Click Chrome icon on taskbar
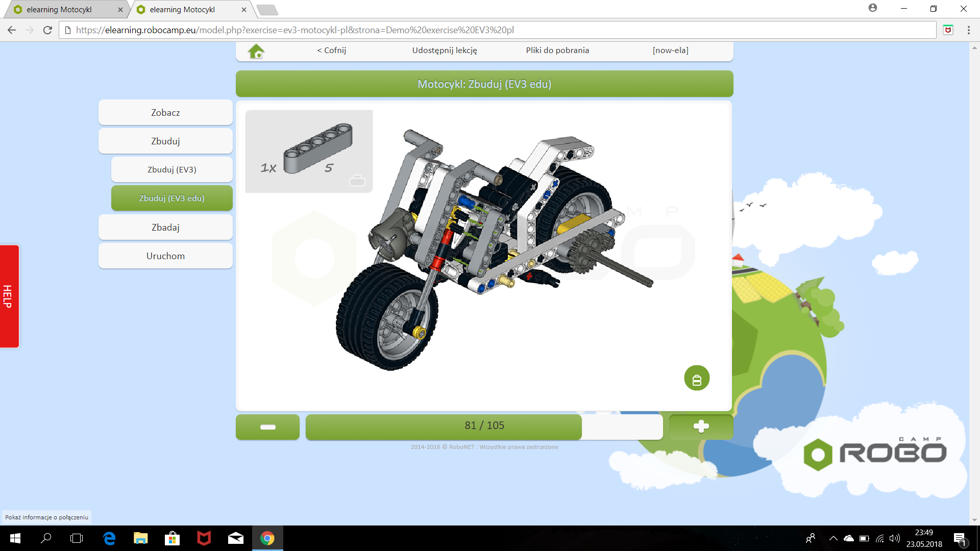The image size is (980, 551). (267, 538)
